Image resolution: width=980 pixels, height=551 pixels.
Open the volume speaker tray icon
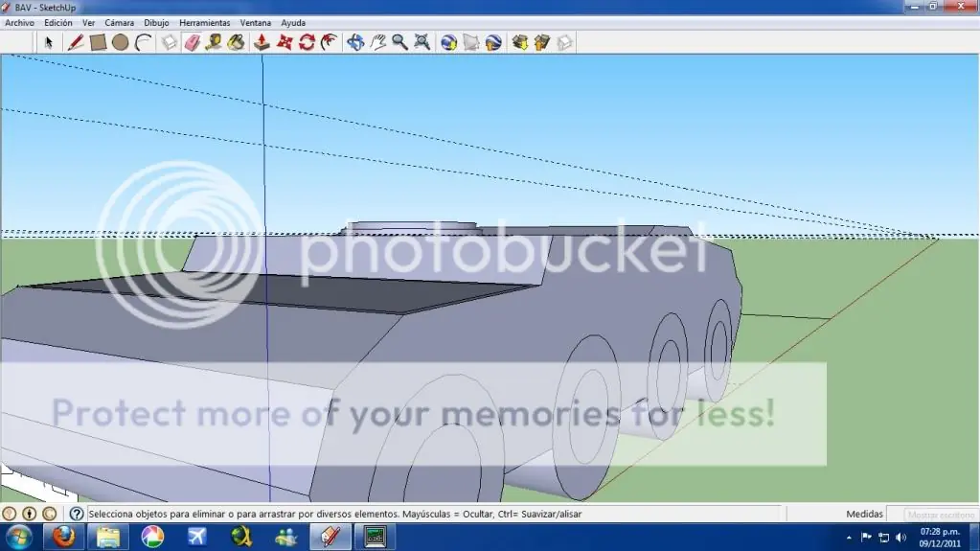[x=900, y=538]
